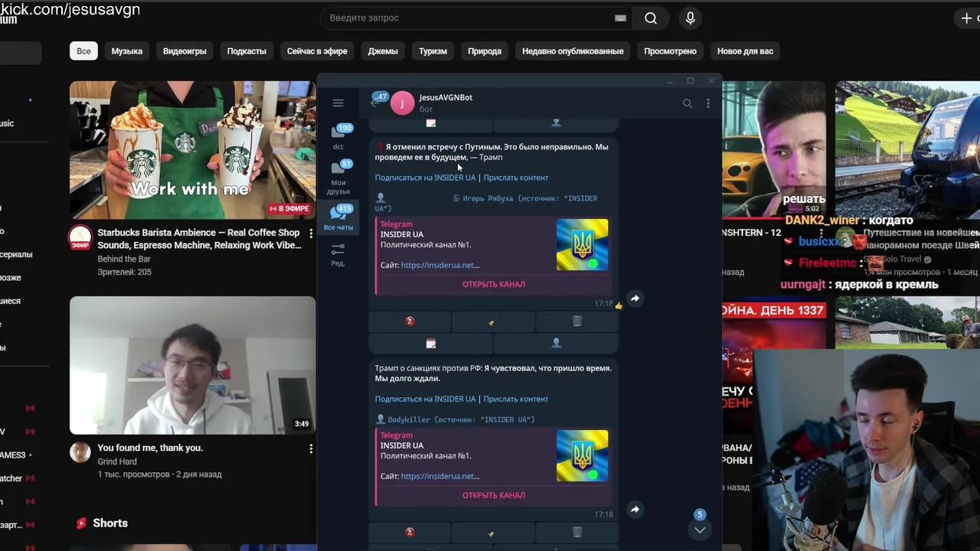
Task: Select the Мои друзья chat folder
Action: 338,178
